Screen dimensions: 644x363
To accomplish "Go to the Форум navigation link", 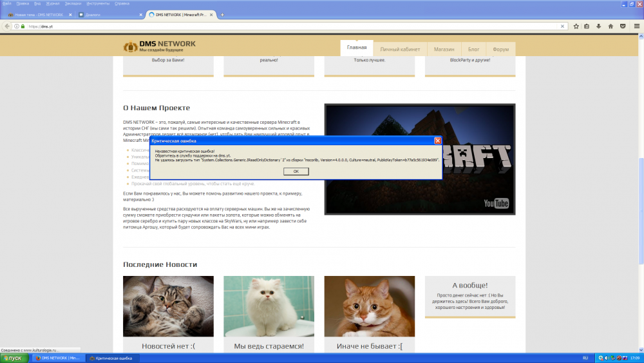I will tap(500, 49).
